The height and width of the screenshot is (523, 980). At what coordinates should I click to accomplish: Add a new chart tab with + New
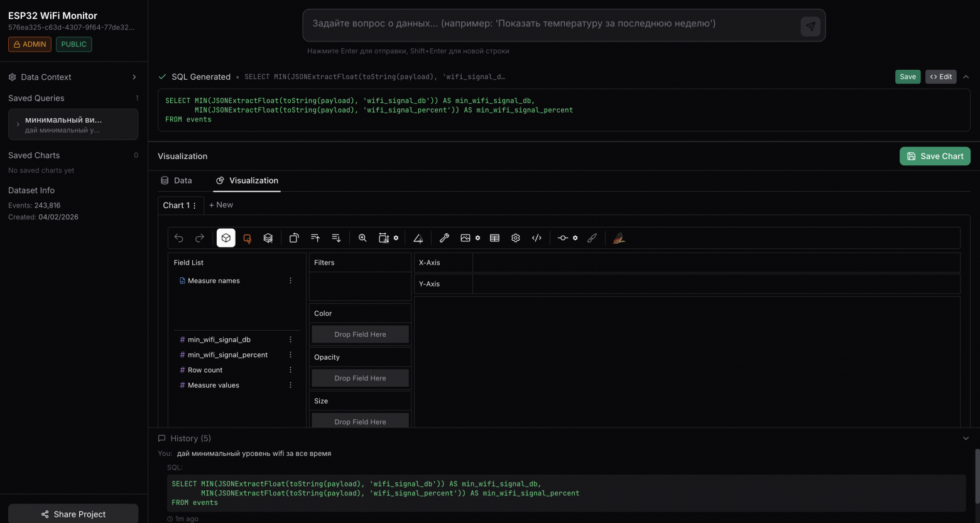(221, 205)
